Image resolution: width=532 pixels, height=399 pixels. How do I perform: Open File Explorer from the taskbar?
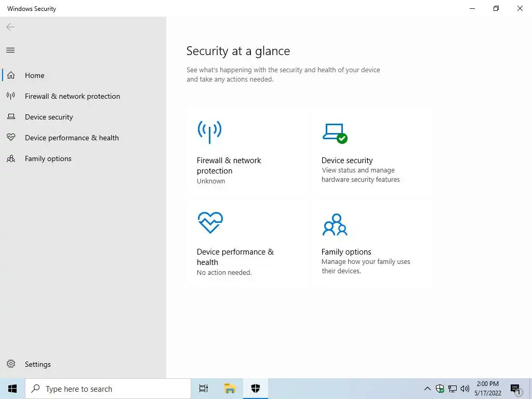tap(230, 389)
